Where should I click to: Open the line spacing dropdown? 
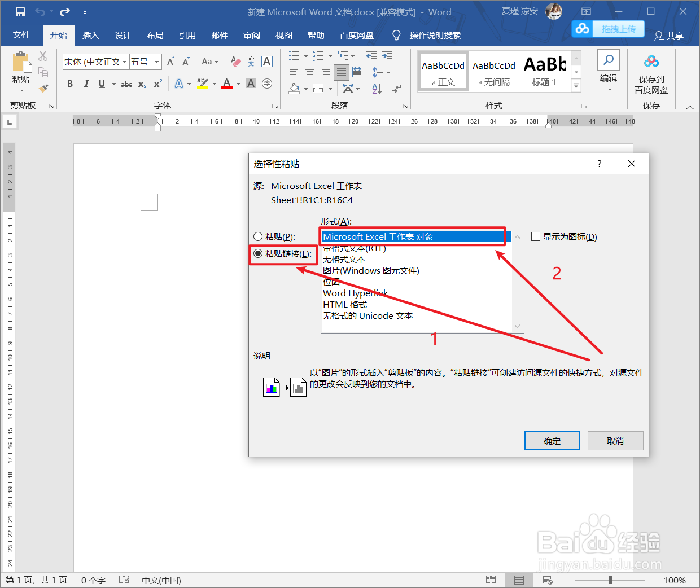[x=381, y=72]
